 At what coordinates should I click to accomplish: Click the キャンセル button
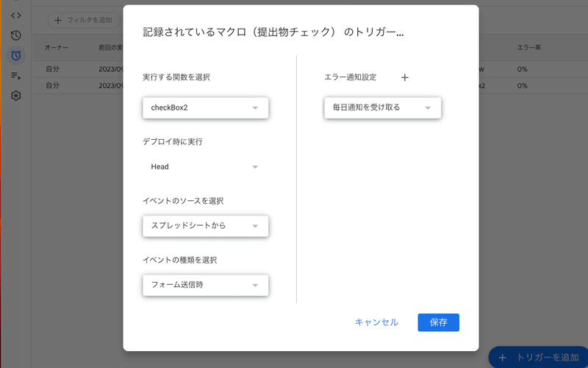(376, 322)
